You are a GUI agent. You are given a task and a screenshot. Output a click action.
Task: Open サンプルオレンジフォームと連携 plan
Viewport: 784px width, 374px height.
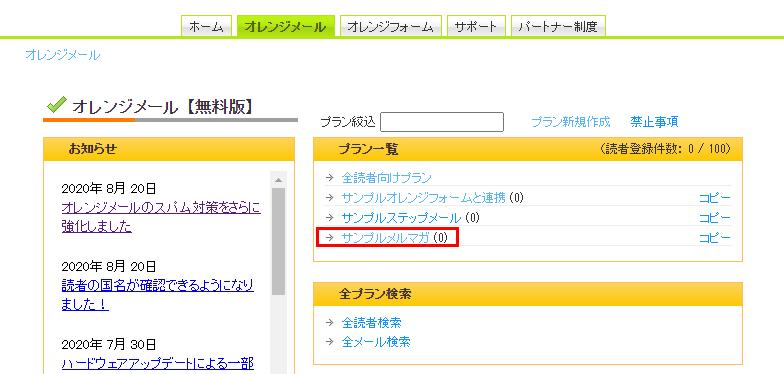(424, 198)
